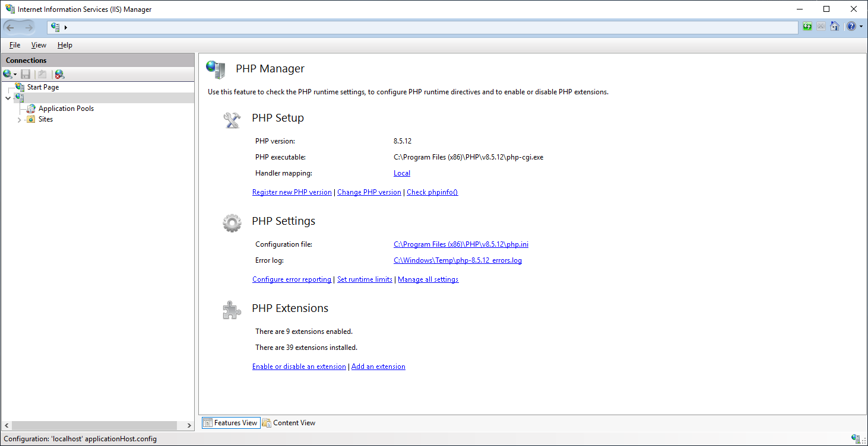Image resolution: width=868 pixels, height=446 pixels.
Task: Click the Back navigation arrow
Action: click(11, 27)
